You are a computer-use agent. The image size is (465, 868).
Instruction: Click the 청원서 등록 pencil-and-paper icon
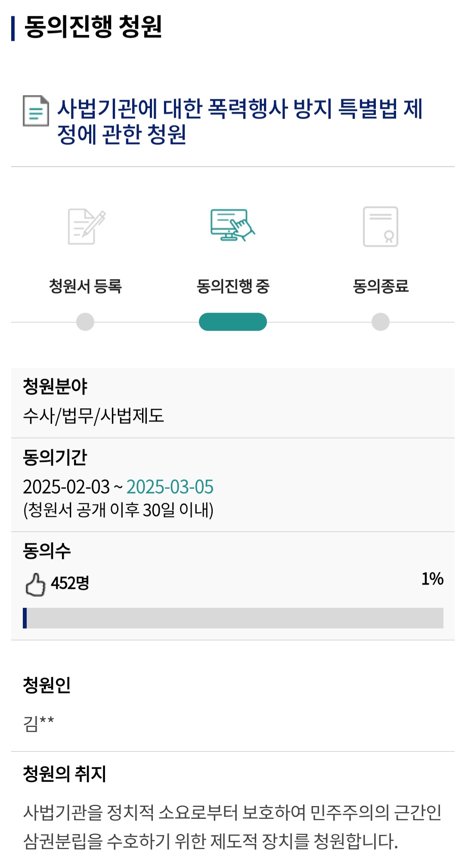click(87, 226)
